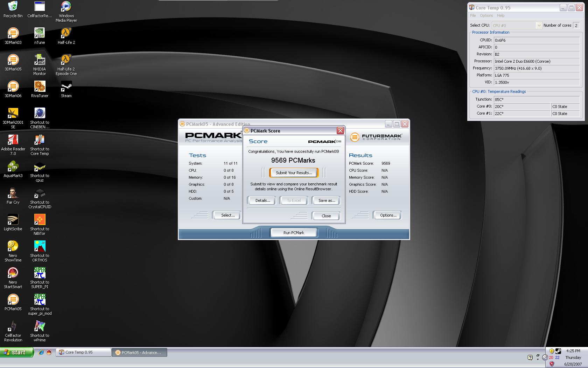Close the PCMark Score dialog via X
This screenshot has width=588, height=368.
pyautogui.click(x=340, y=131)
